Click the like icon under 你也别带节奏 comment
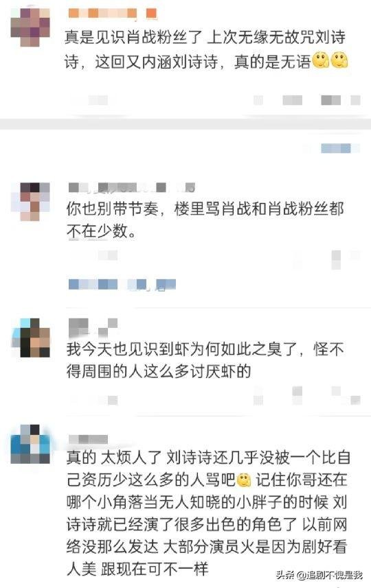 336,260
